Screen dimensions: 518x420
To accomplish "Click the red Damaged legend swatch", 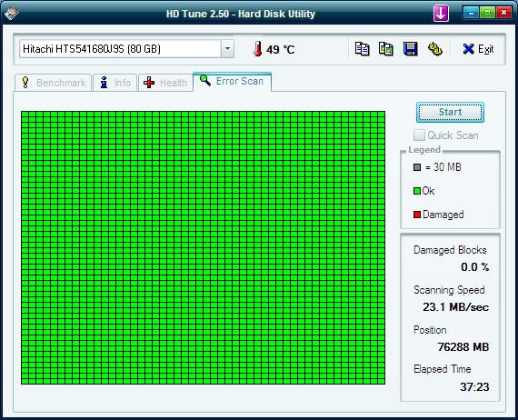I will [417, 215].
